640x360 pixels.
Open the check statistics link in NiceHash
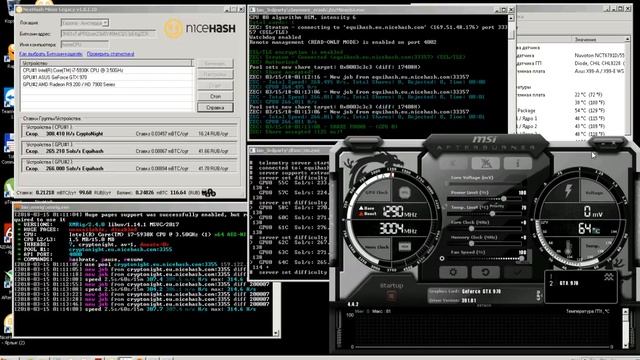(x=111, y=54)
